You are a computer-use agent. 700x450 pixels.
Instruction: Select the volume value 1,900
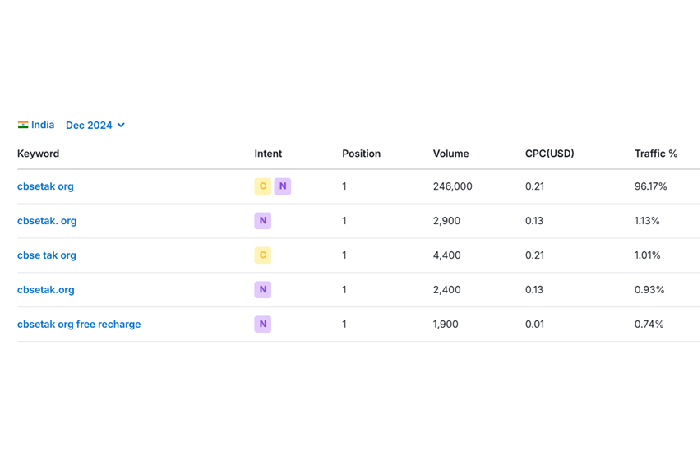(x=445, y=324)
